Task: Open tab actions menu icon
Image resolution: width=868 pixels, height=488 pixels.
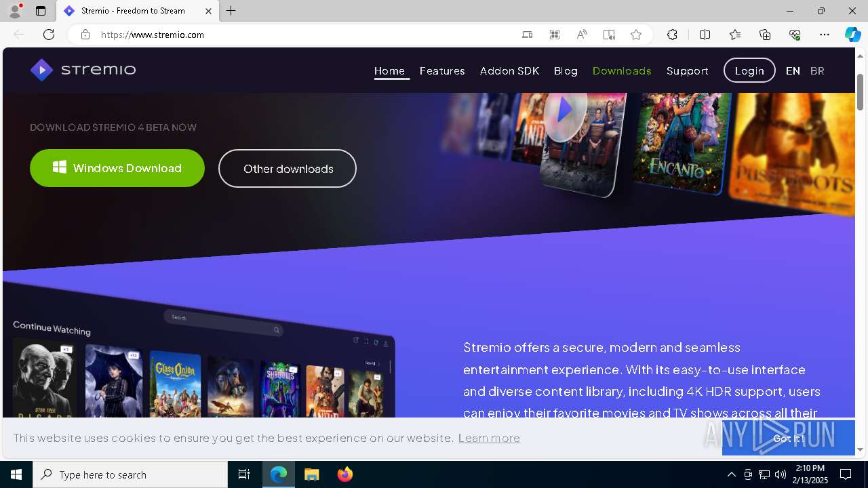Action: pos(41,11)
